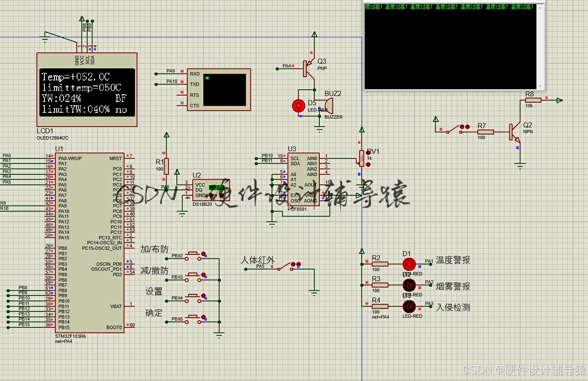The height and width of the screenshot is (381, 588).
Task: Click the 温度警报 label
Action: tap(453, 260)
